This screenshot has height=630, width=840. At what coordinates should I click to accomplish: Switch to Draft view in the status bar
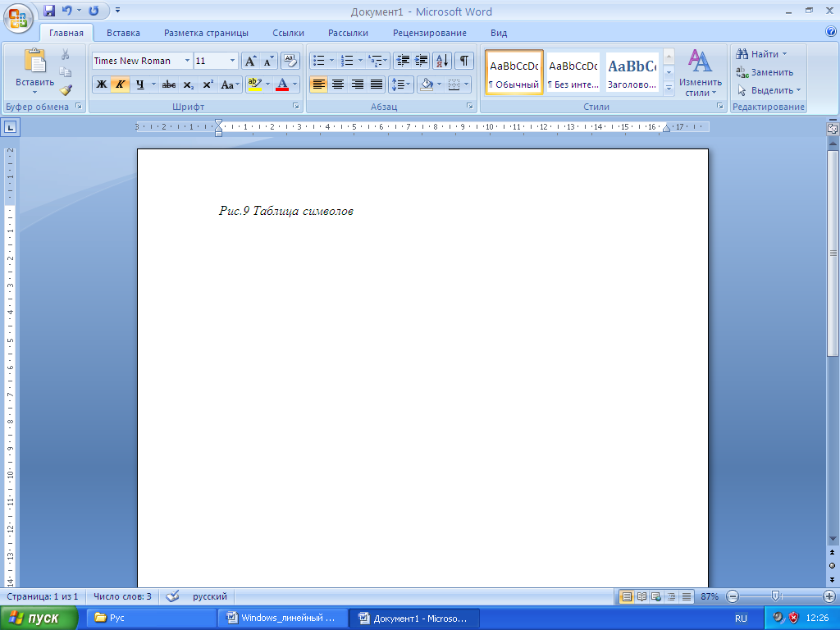pos(687,596)
